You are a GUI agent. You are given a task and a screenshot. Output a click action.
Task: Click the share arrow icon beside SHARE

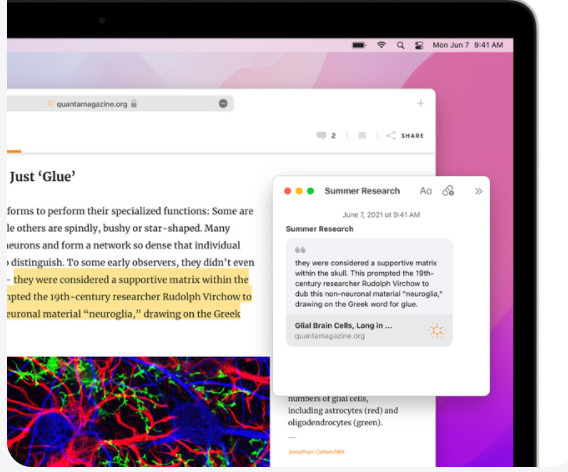tap(391, 135)
